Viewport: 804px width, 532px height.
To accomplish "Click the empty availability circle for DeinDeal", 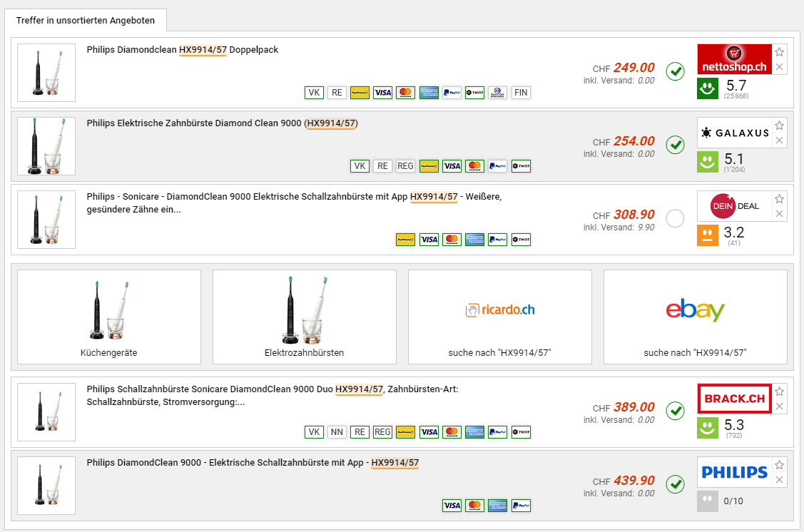I will [x=675, y=218].
